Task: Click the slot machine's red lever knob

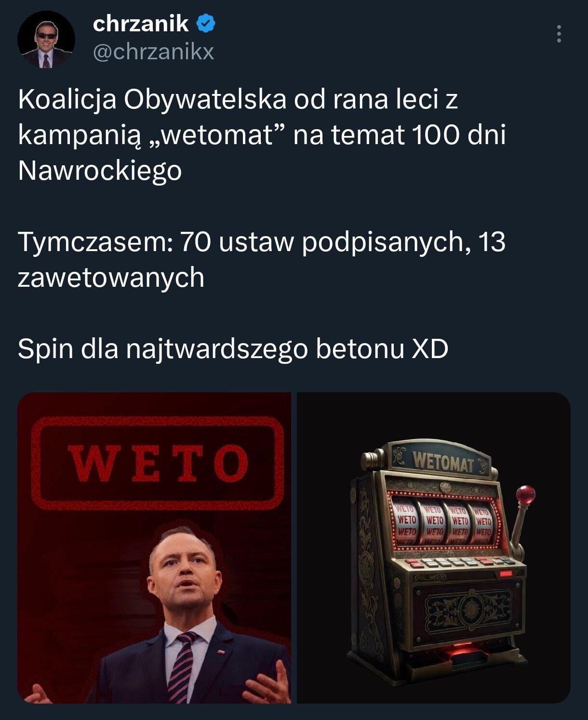Action: point(525,495)
